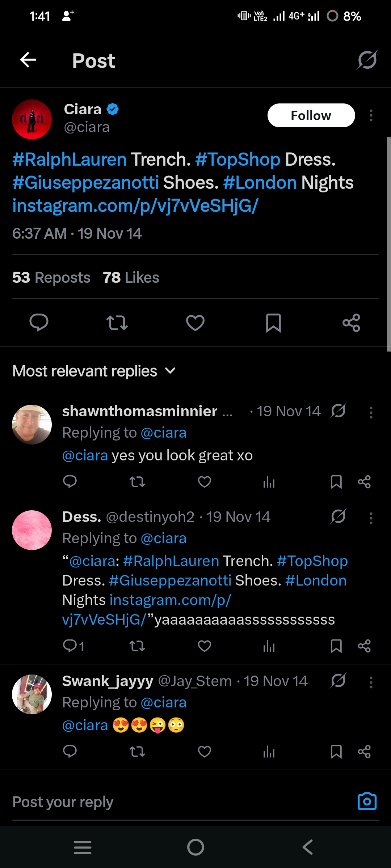Tap the share icon under Ciara's post
The image size is (391, 868).
(351, 323)
